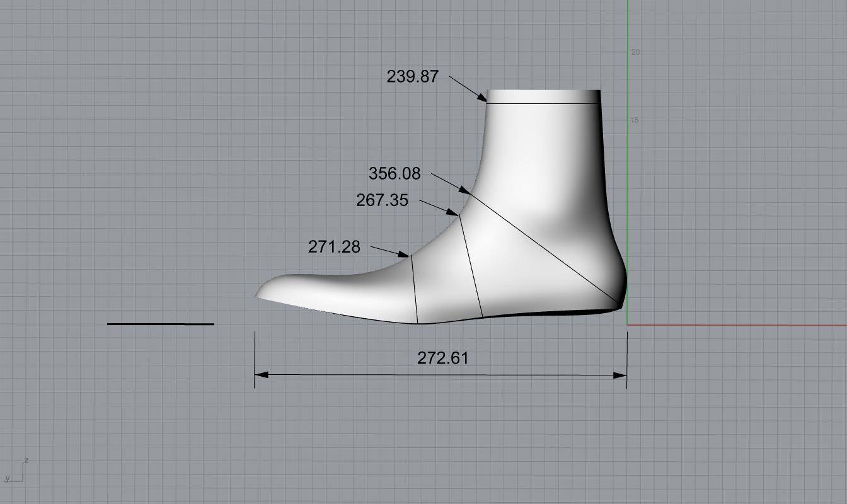Click the red horizontal axis line
The height and width of the screenshot is (504, 847).
737,325
